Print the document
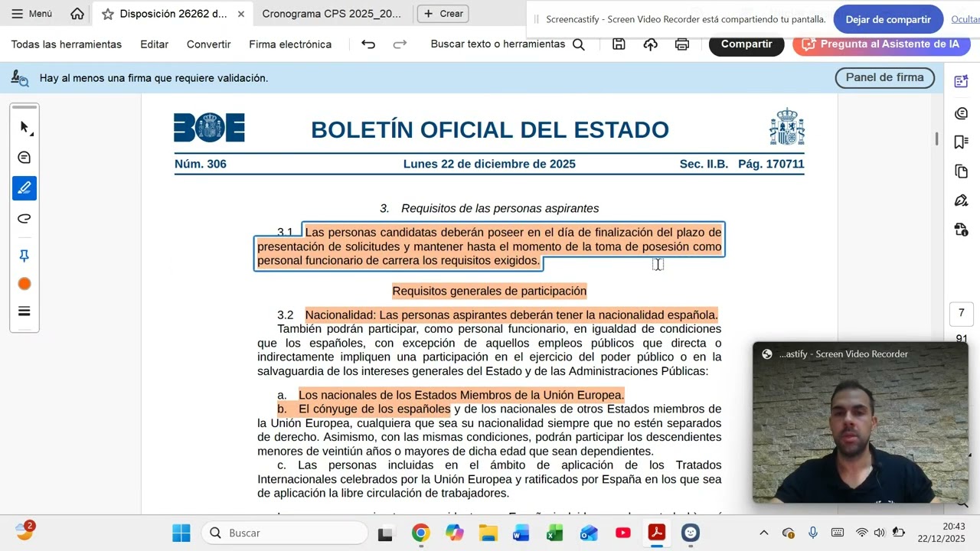 [682, 44]
